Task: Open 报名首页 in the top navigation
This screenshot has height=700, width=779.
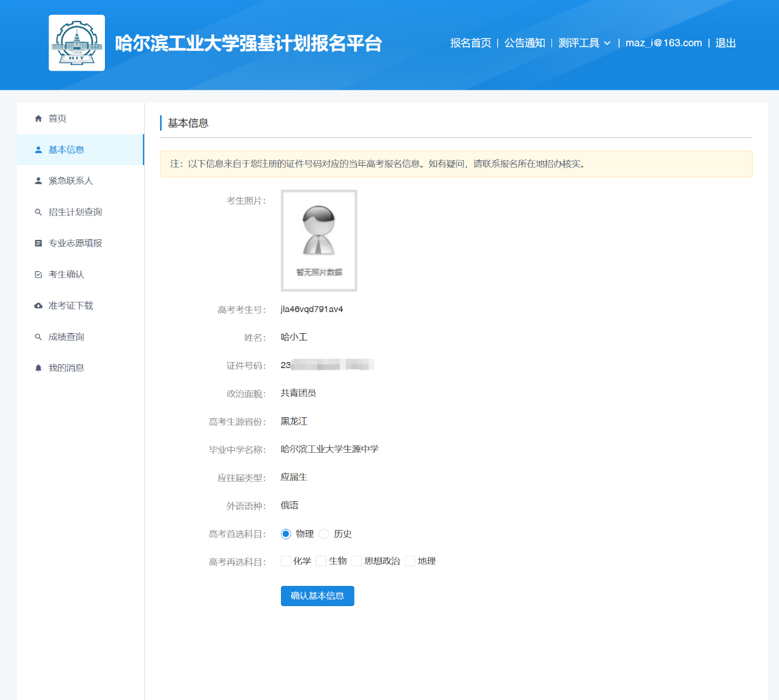Action: 470,43
